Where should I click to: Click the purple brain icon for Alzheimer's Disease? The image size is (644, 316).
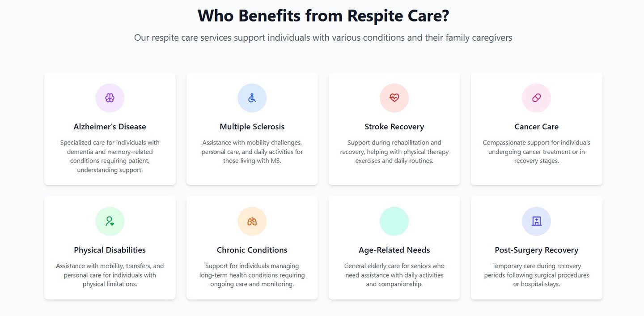pyautogui.click(x=110, y=98)
